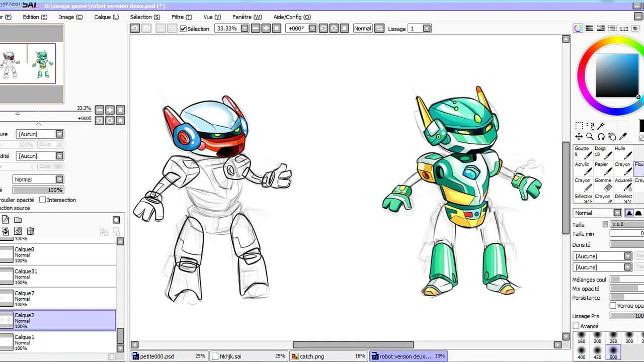Open the +000° rotation angle dropdown

(312, 29)
